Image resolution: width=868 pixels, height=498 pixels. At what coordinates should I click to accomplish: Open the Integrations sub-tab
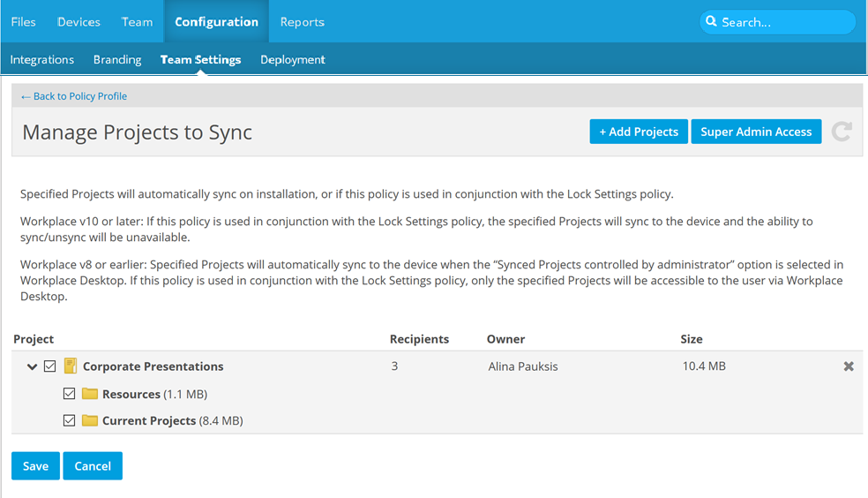coord(42,60)
